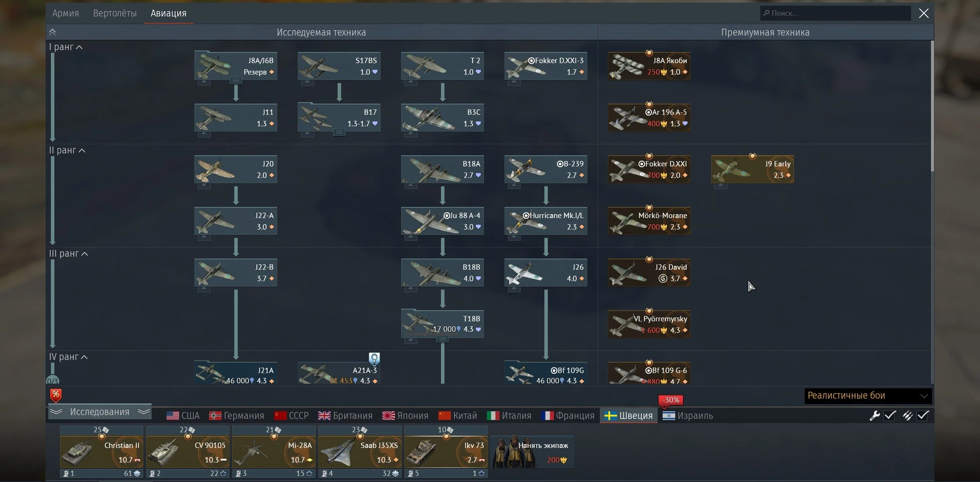Screen dimensions: 980x482
Task: Open the Реалистичные бои mode dropdown
Action: tap(867, 396)
